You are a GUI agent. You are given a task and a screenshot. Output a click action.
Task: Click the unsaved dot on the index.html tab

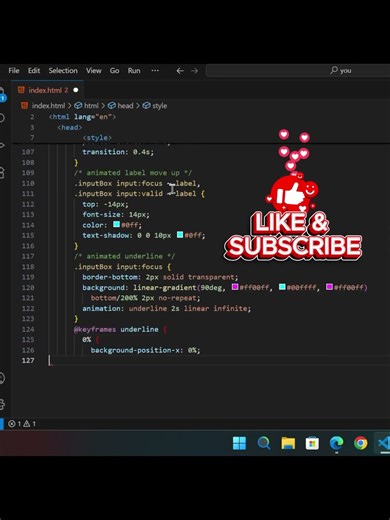point(76,90)
